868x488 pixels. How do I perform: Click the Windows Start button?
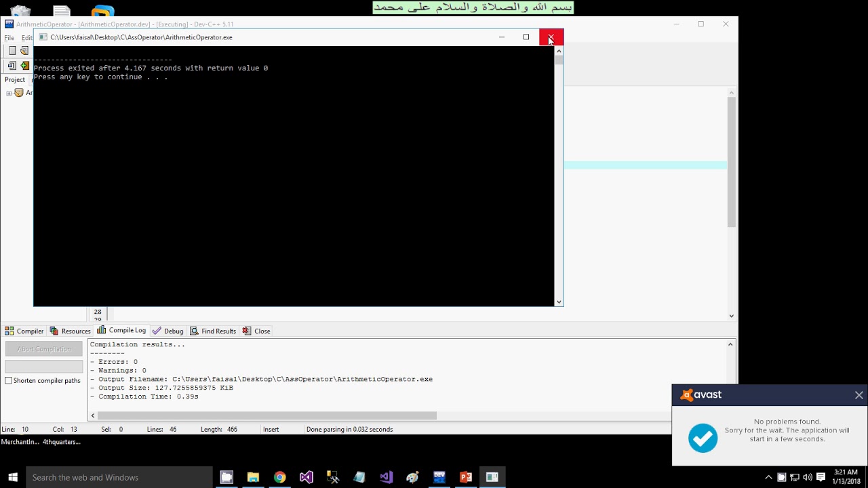(13, 477)
